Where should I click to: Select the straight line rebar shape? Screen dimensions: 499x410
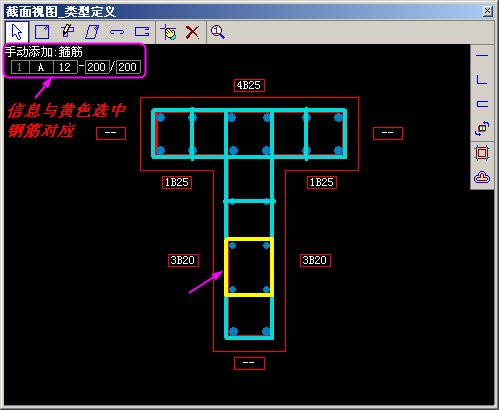click(x=482, y=55)
